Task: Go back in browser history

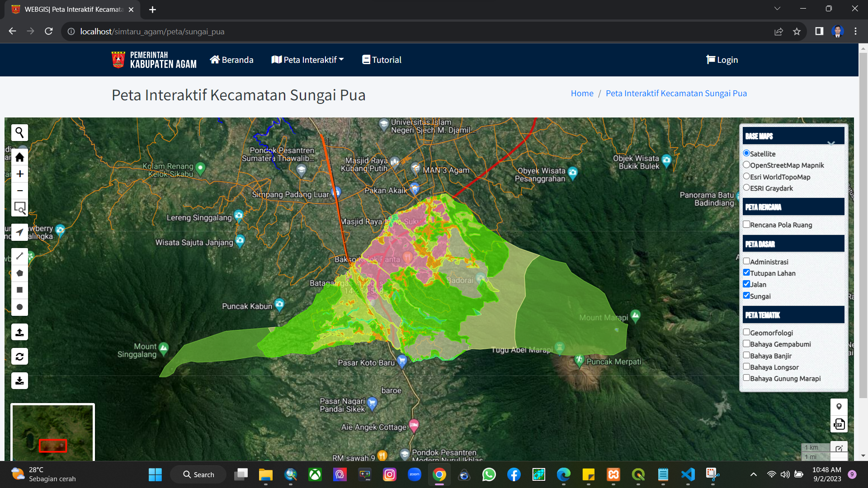Action: pos(13,32)
